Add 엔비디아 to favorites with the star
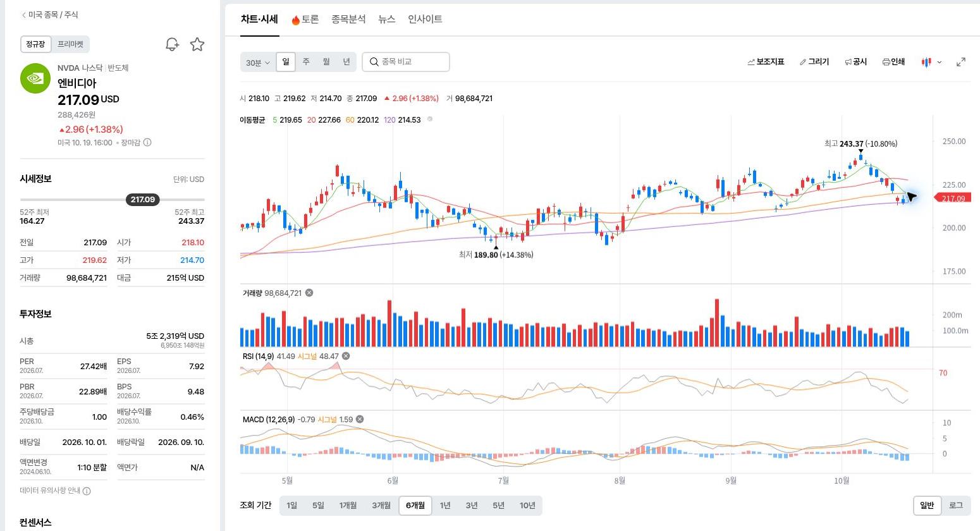Image resolution: width=980 pixels, height=531 pixels. tap(197, 44)
